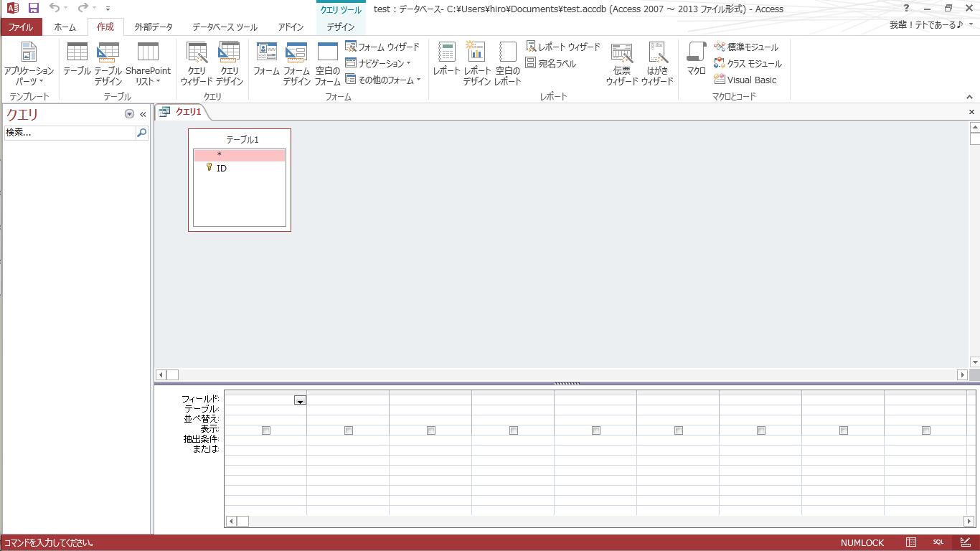Open the データベース ツール tab

[225, 27]
